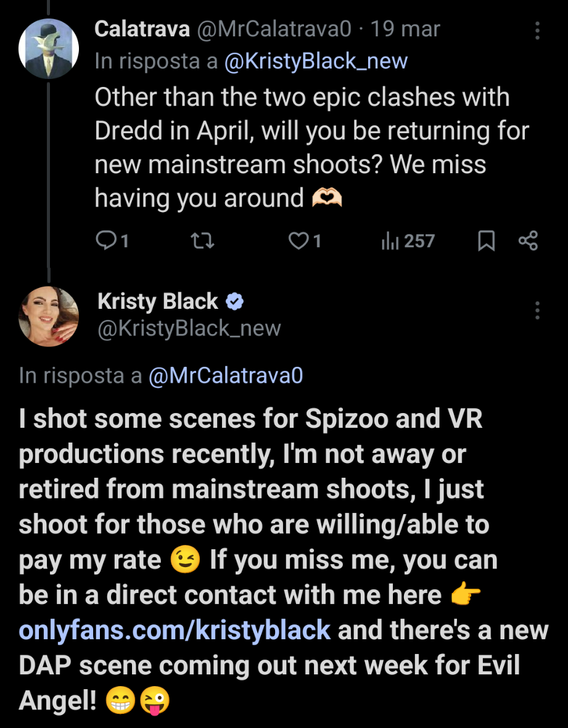This screenshot has height=728, width=568.
Task: Click the 19 mar timestamp
Action: point(405,28)
